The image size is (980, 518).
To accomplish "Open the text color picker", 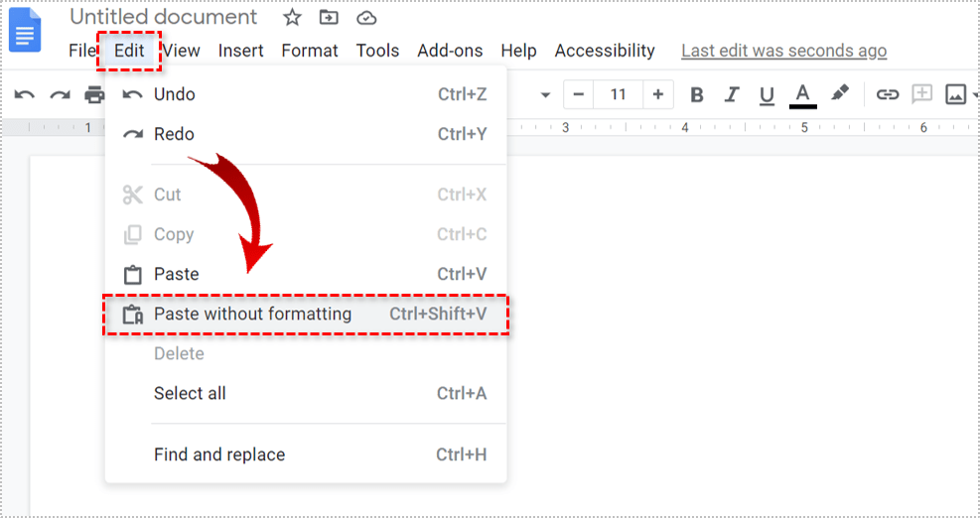I will [802, 95].
